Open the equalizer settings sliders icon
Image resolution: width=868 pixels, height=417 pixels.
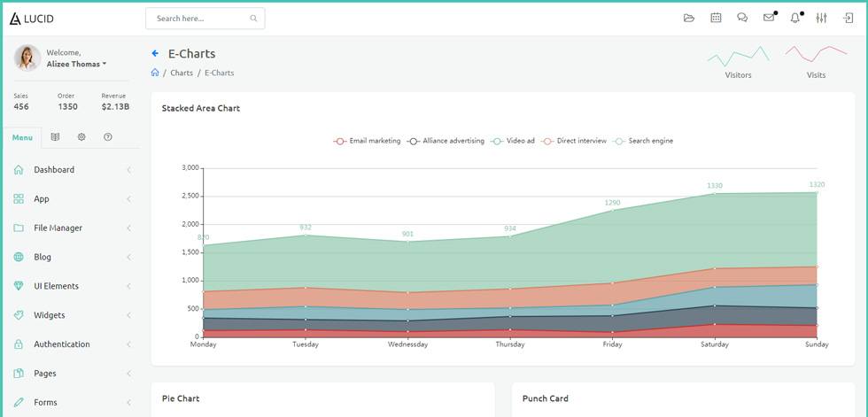click(x=822, y=19)
